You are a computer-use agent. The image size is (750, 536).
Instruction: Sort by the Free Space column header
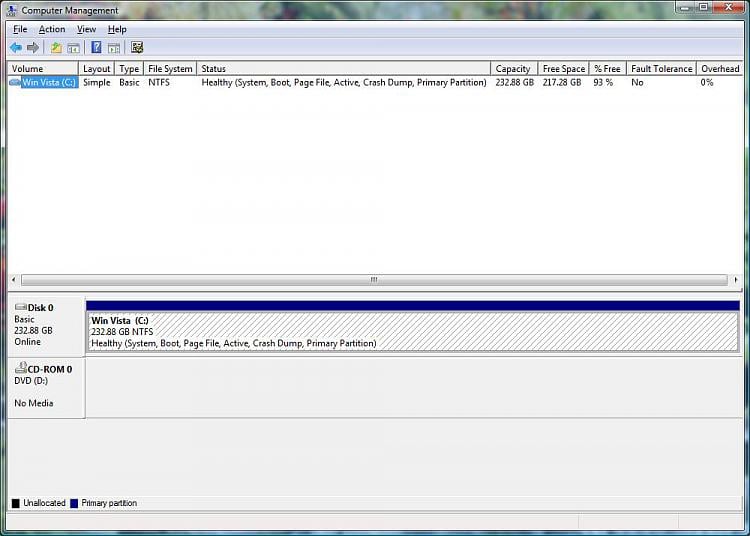(x=563, y=68)
